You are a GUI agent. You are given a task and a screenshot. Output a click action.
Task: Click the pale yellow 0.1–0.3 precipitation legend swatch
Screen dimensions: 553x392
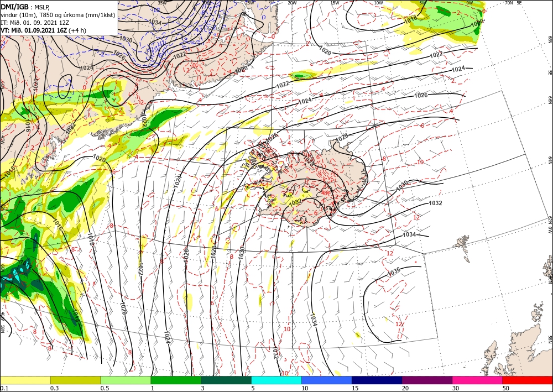click(25, 380)
